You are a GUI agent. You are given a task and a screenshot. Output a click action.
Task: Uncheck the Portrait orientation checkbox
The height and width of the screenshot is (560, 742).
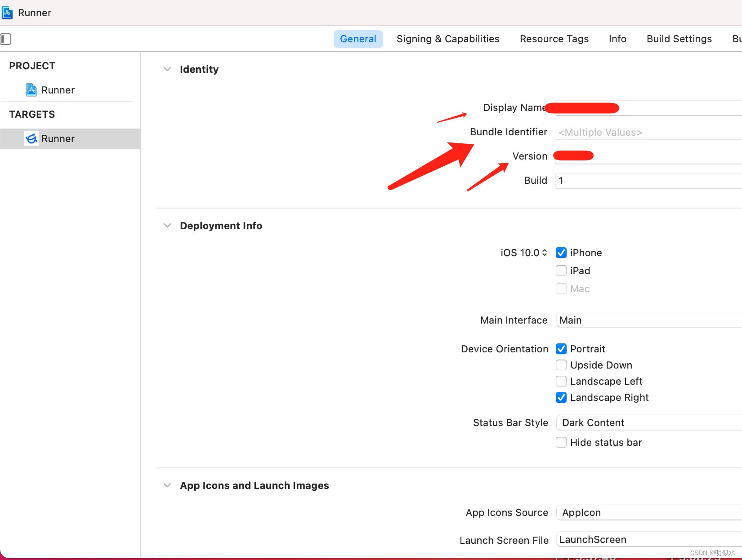click(x=561, y=349)
